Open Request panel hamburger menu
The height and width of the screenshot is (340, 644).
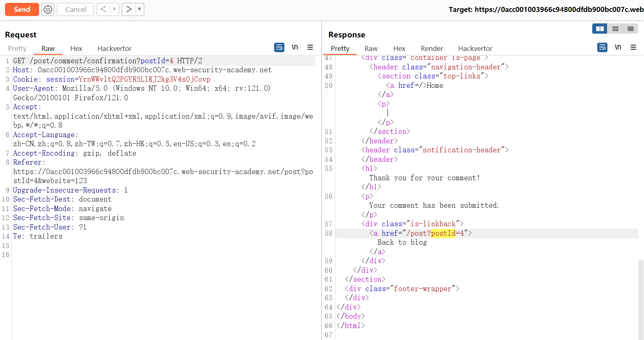coord(310,48)
